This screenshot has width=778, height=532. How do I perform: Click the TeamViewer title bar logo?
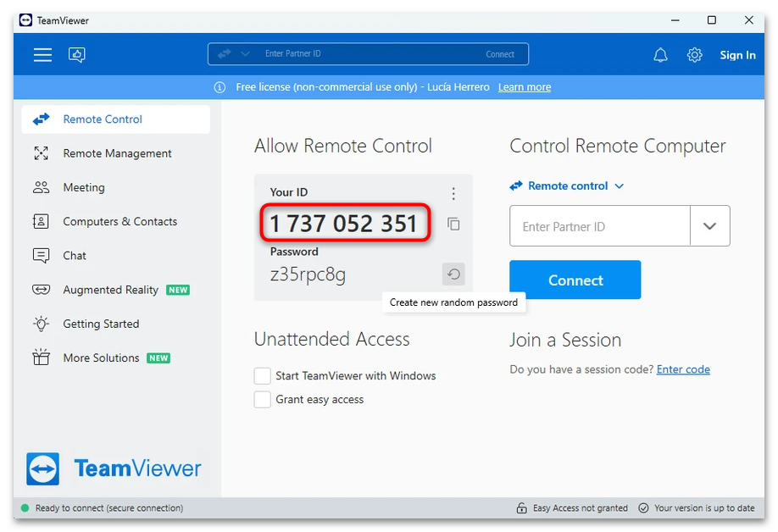25,20
